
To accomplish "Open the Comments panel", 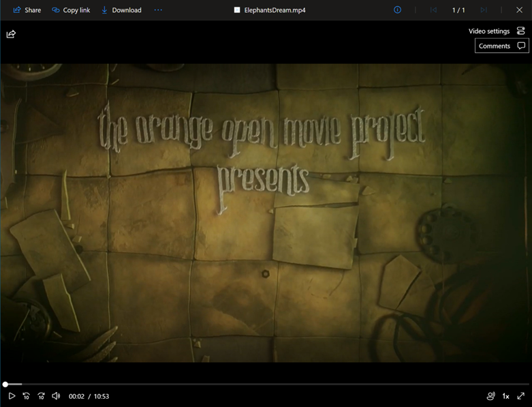I will click(502, 46).
